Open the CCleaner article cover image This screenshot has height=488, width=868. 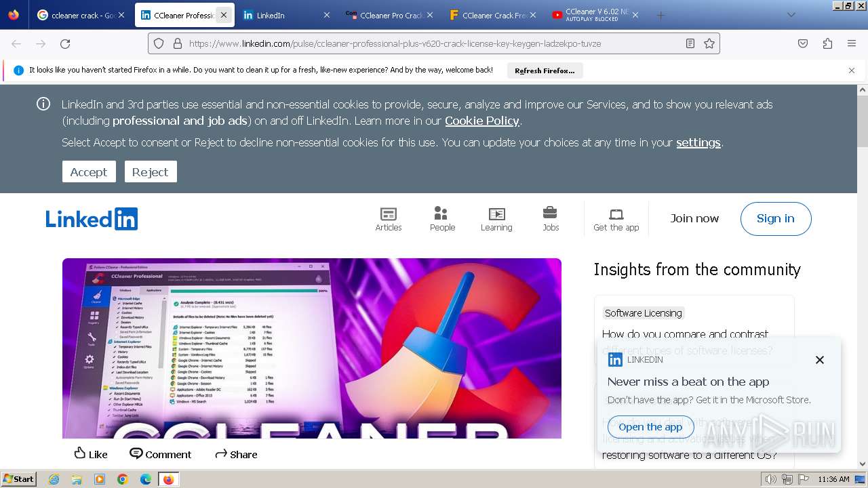tap(312, 348)
